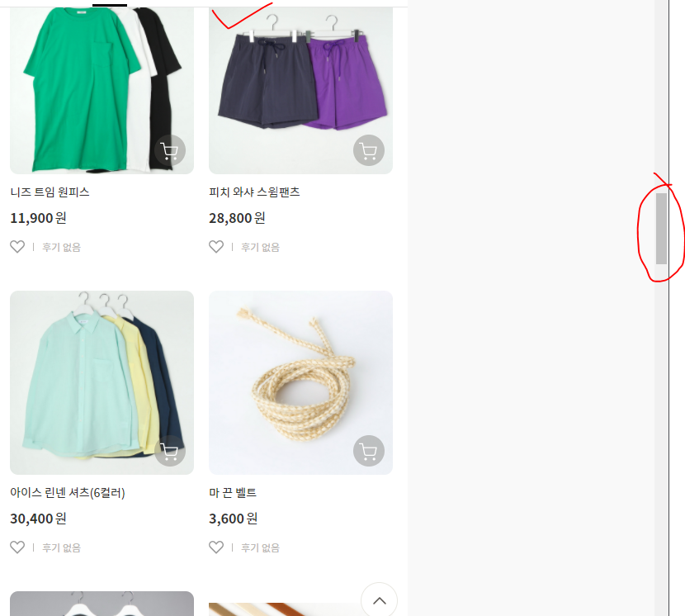Open 아이스 린넨 셔츠(6컬러) product title
Viewport: 685px width, 616px height.
pos(68,493)
